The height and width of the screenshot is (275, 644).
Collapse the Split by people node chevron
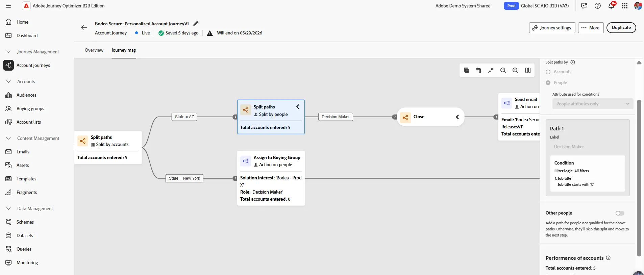click(298, 107)
